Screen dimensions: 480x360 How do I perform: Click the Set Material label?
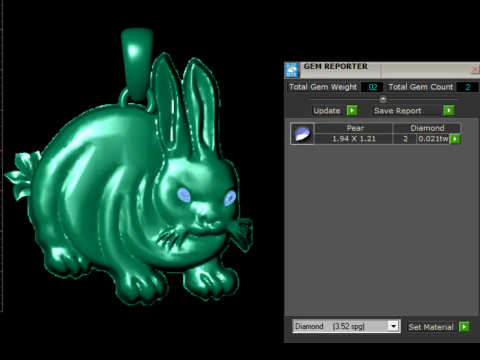click(431, 327)
